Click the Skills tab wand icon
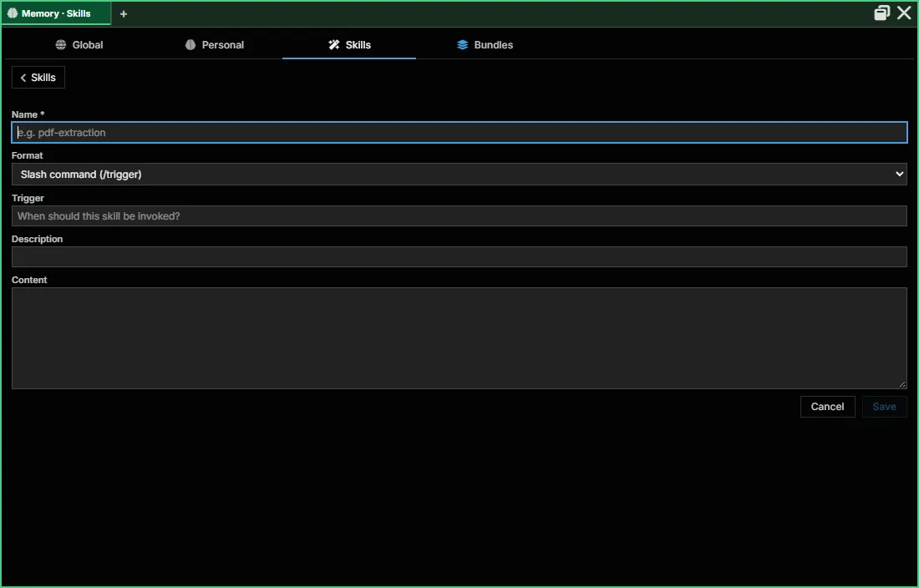919x588 pixels. 333,44
